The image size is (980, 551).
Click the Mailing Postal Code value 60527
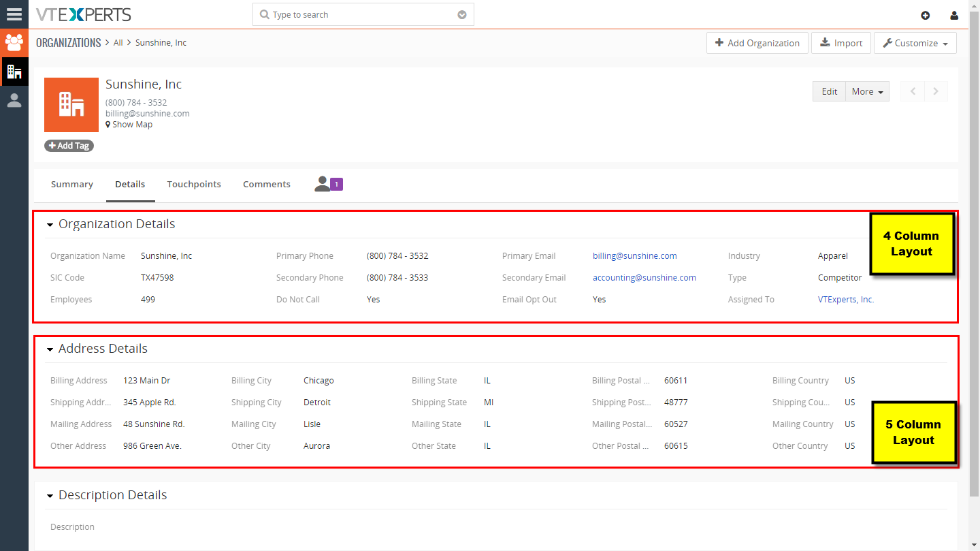click(x=676, y=424)
